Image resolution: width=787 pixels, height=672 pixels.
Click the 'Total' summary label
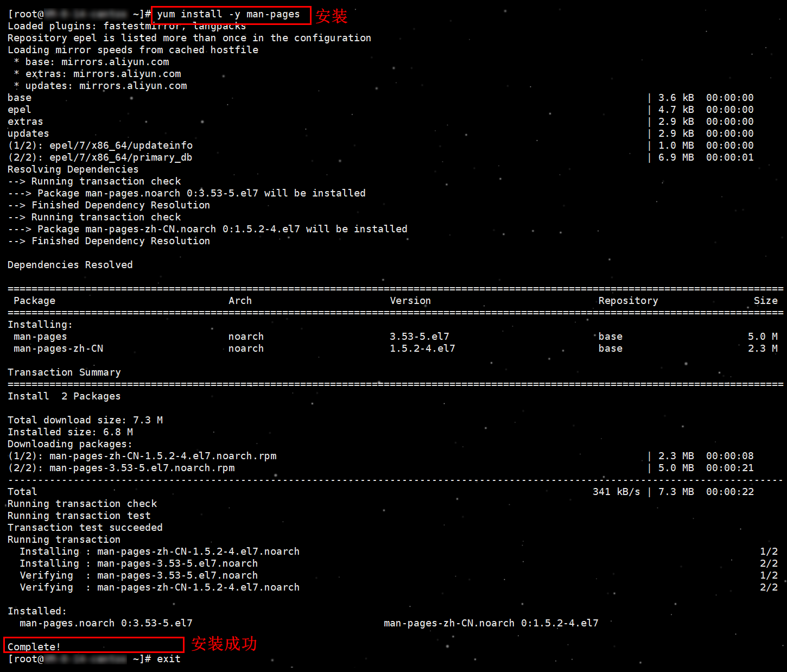(x=22, y=492)
